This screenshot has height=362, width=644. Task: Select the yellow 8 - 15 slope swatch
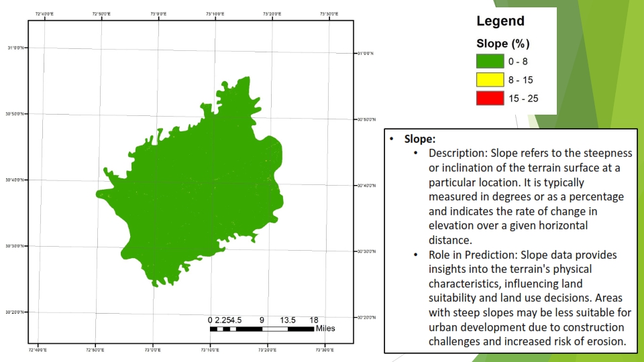[490, 80]
